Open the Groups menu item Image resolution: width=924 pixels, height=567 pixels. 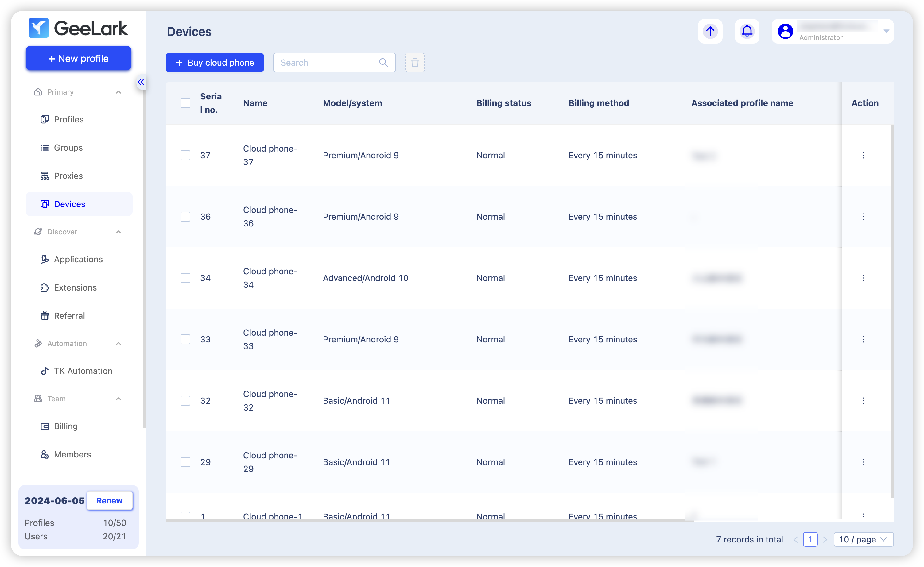click(x=79, y=148)
